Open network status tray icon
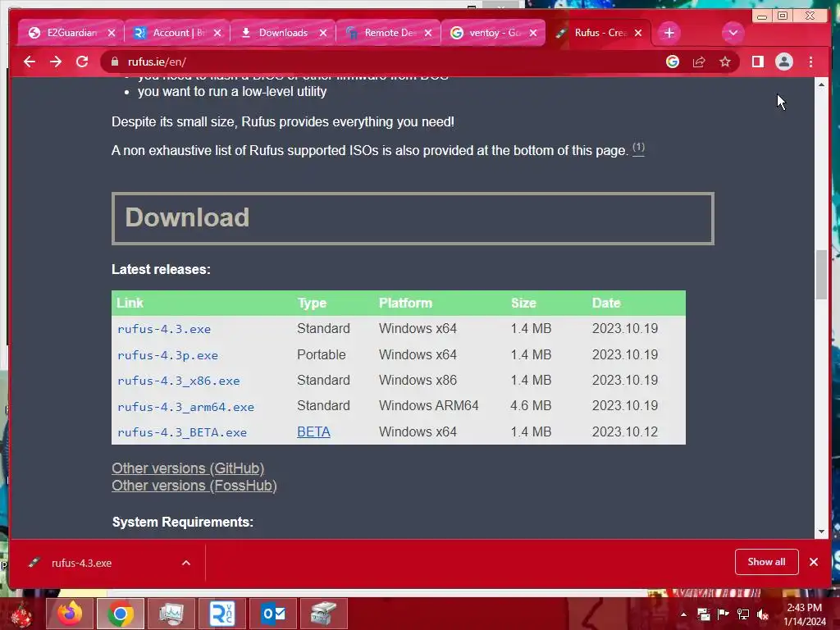Screen dimensions: 840x630 tap(743, 614)
